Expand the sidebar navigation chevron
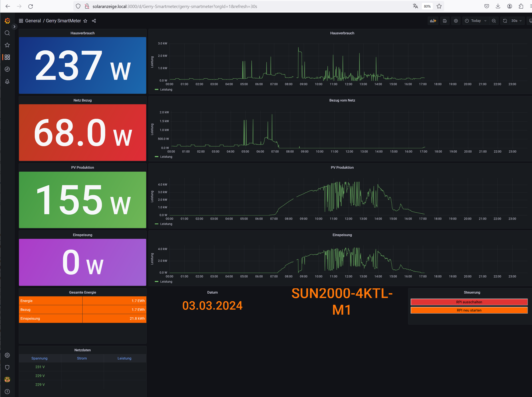The width and height of the screenshot is (532, 397). 14,27
